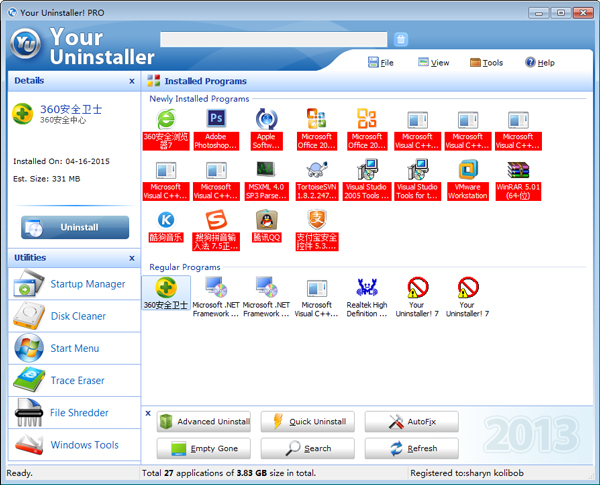600x485 pixels.
Task: Click the 360安全中心 publisher text
Action: pyautogui.click(x=63, y=120)
